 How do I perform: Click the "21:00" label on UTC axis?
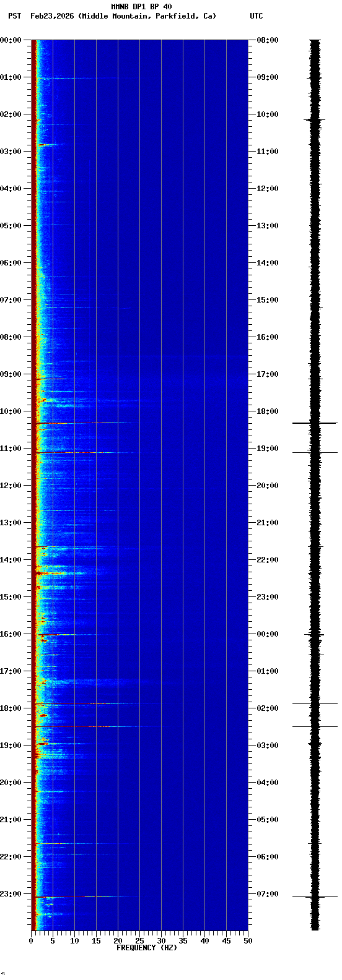click(268, 523)
